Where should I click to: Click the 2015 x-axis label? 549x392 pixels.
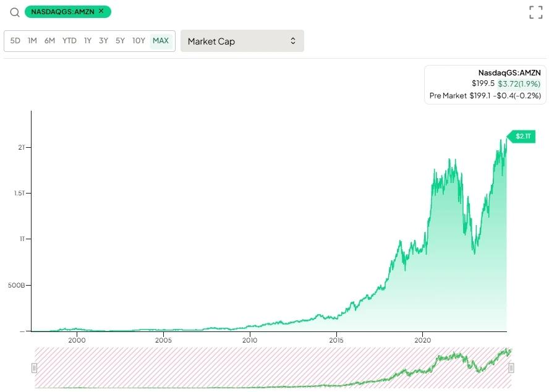(336, 340)
